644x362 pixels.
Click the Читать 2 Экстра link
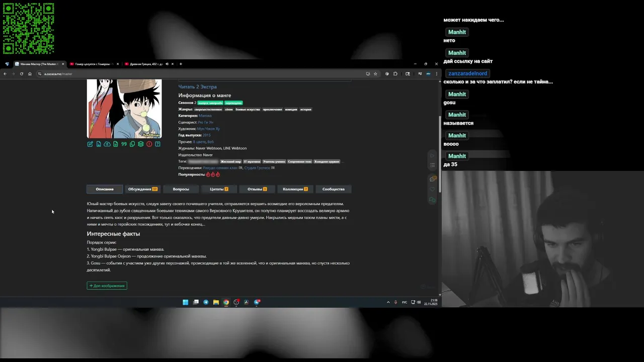pyautogui.click(x=197, y=86)
